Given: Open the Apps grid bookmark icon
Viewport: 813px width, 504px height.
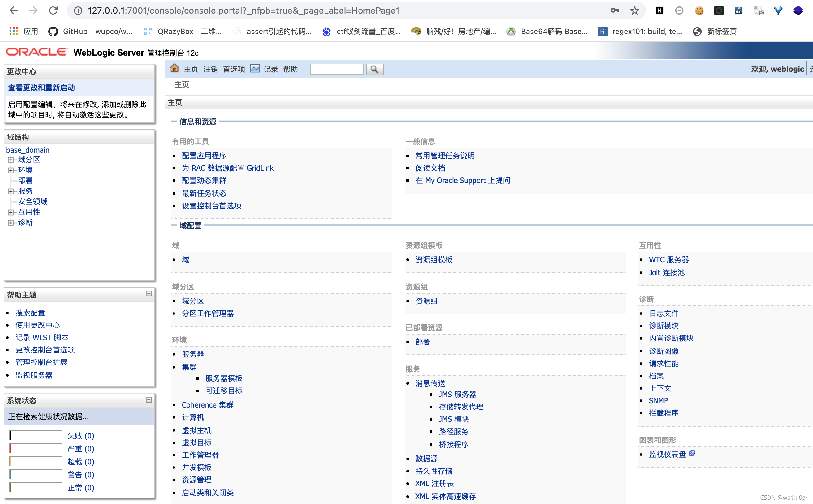Looking at the screenshot, I should [13, 31].
